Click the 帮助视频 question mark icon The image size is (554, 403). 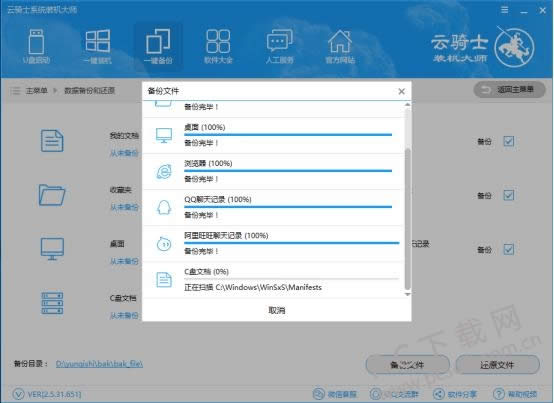[499, 394]
